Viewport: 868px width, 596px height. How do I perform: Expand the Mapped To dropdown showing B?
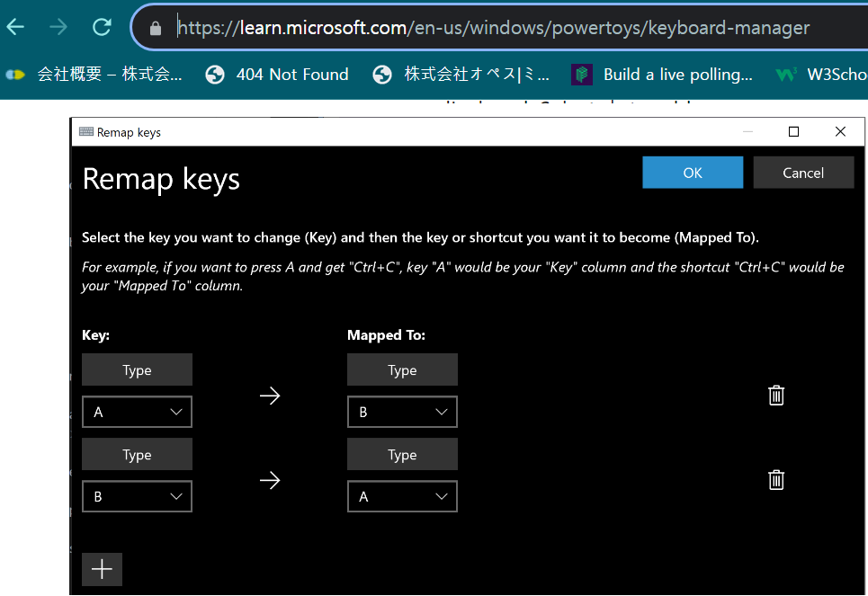point(402,412)
